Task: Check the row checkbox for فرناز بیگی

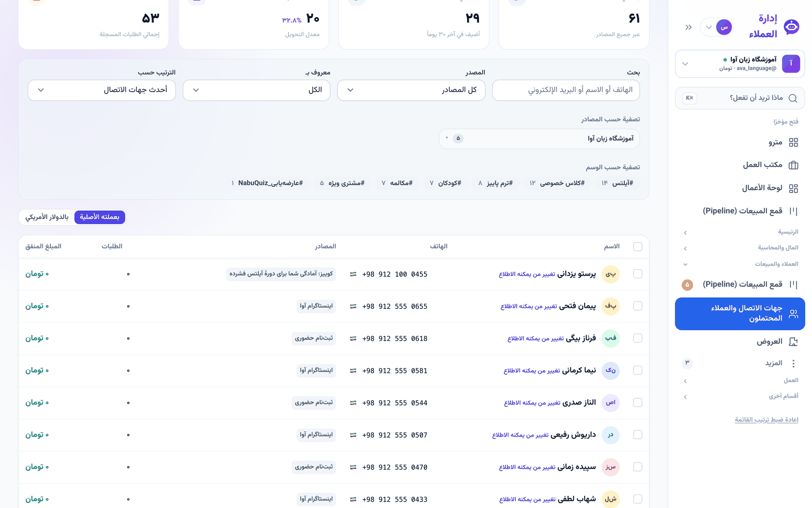Action: [637, 338]
